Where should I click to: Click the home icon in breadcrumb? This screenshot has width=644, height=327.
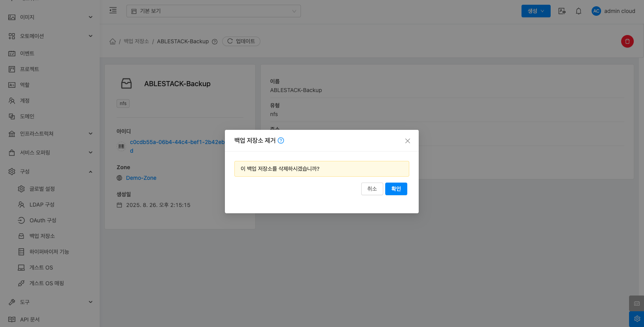click(x=113, y=41)
